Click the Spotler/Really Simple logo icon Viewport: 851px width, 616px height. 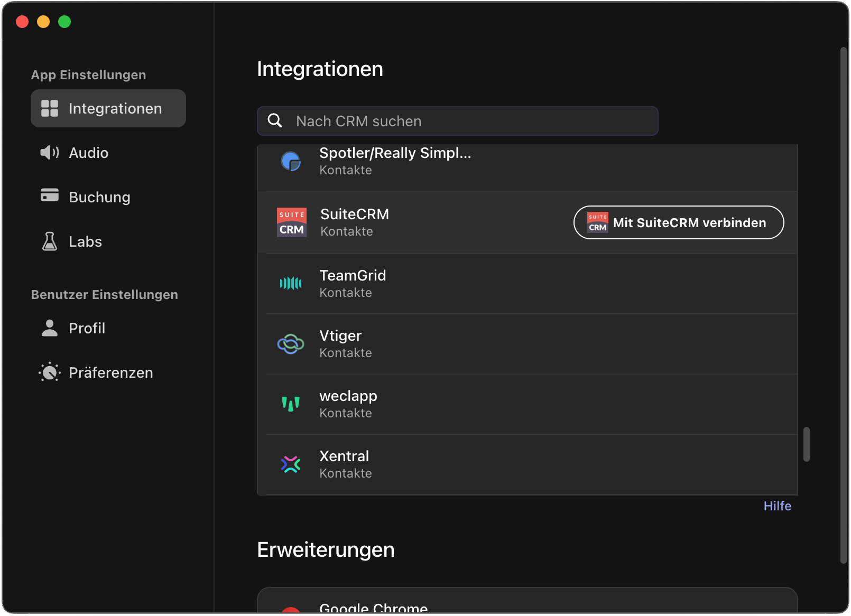point(290,161)
